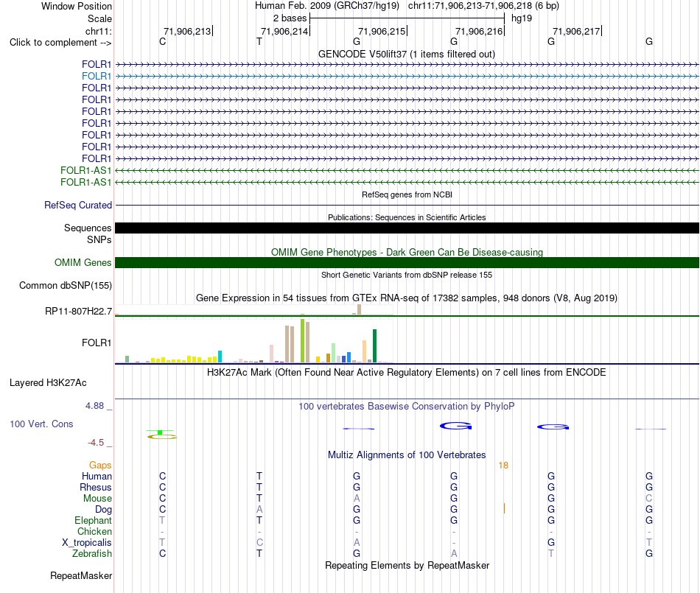Open 'Repeating Elements by RepeatMasker' title
The width and height of the screenshot is (700, 593).
(x=407, y=565)
